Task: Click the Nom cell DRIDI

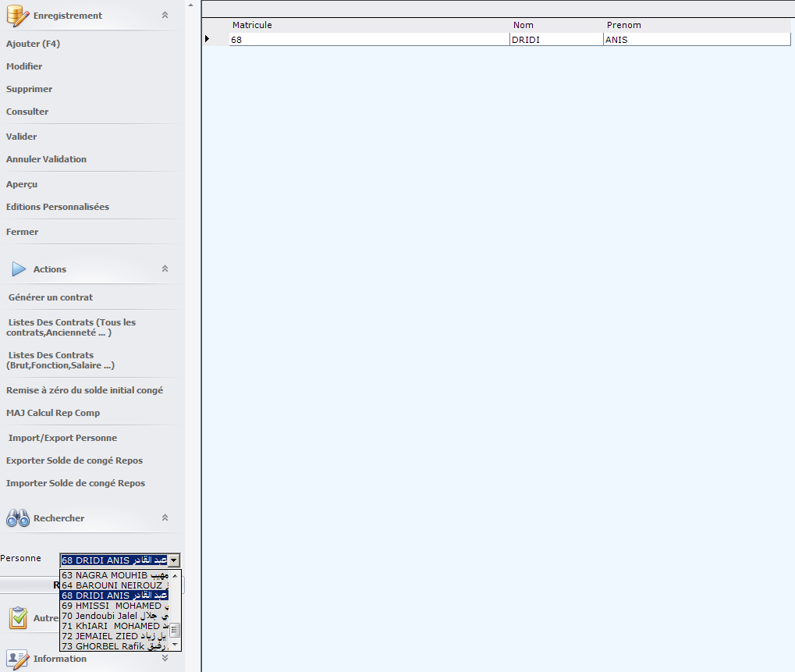Action: [557, 40]
